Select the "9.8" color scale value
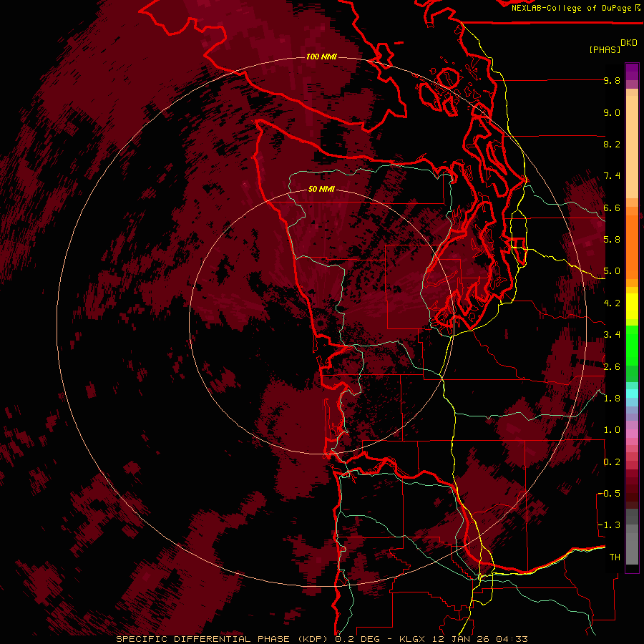Viewport: 644px width, 644px height. click(612, 81)
